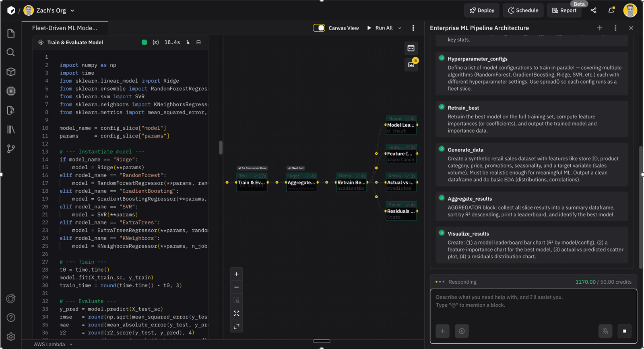The image size is (644, 349).
Task: Stop the assistant response
Action: [624, 331]
